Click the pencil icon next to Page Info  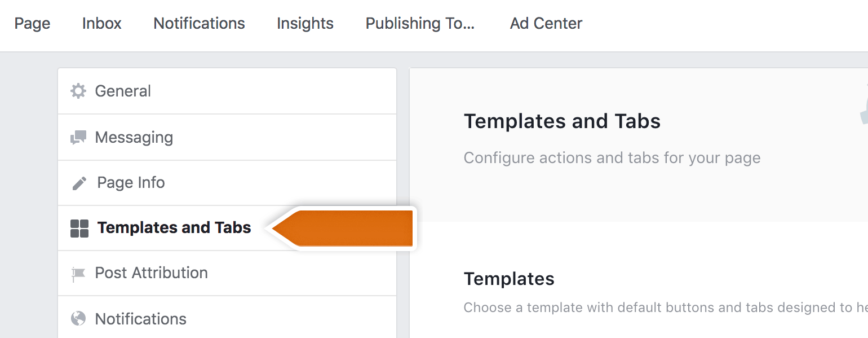79,182
